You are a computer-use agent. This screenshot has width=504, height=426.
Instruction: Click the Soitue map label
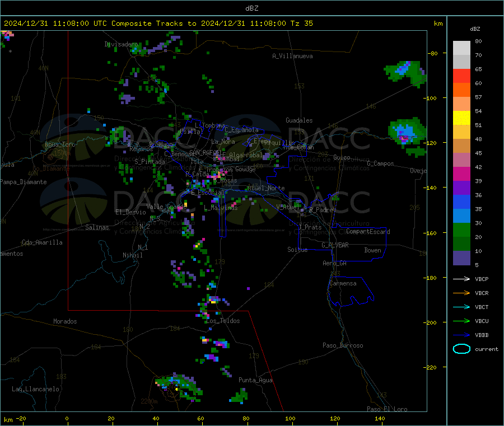(297, 250)
